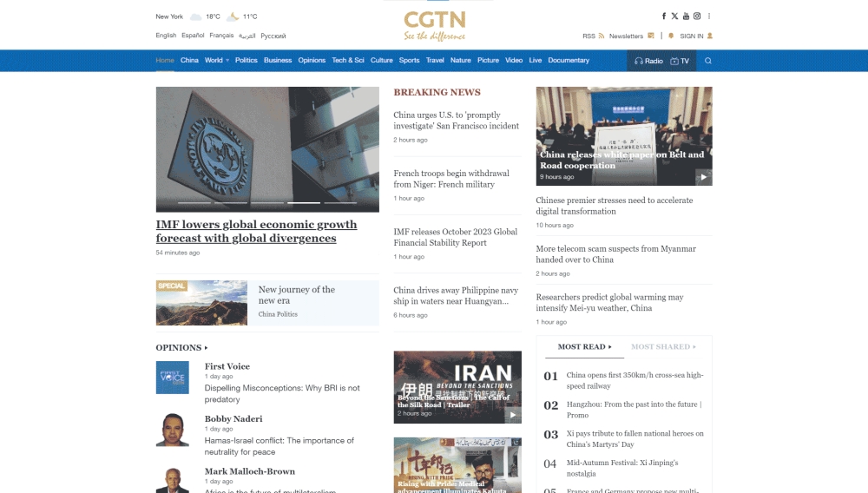This screenshot has height=493, width=868.
Task: Open the Documentary section
Action: 569,60
